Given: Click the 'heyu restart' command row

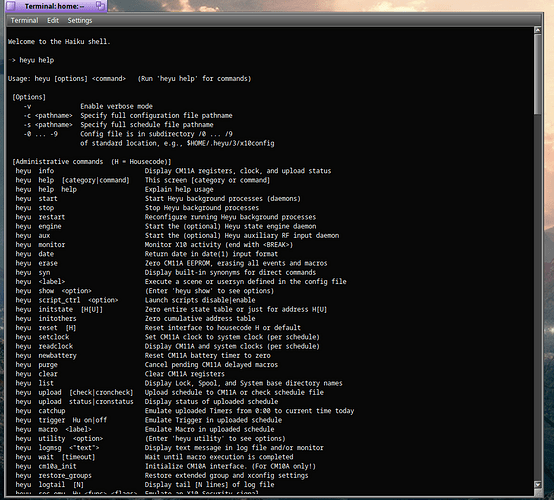Looking at the screenshot, I should tap(166, 217).
